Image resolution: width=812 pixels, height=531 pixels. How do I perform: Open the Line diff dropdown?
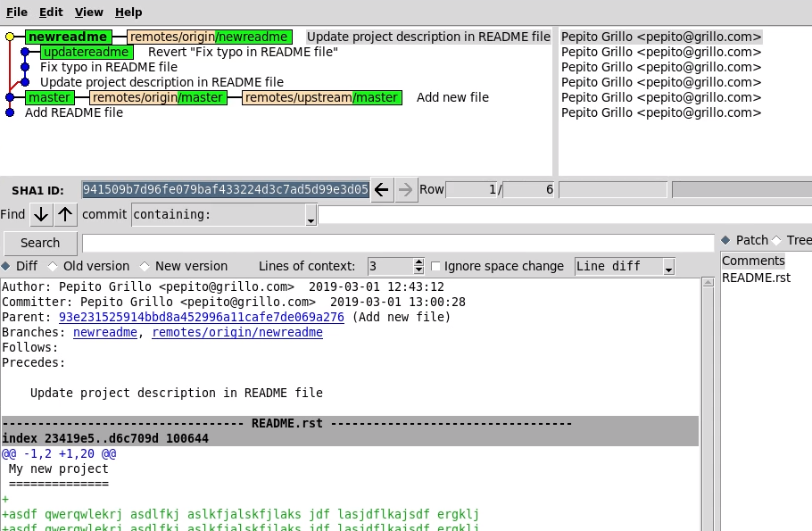coord(624,266)
